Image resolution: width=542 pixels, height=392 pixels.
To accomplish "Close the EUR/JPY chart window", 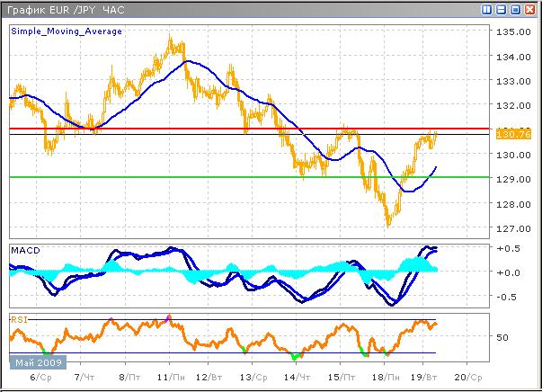I will (530, 9).
